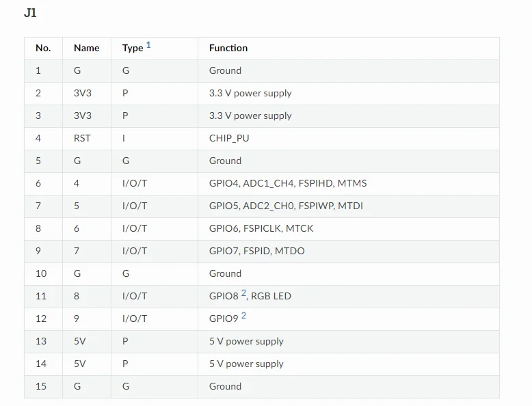
Task: Select the row number 15 cell
Action: pos(41,386)
